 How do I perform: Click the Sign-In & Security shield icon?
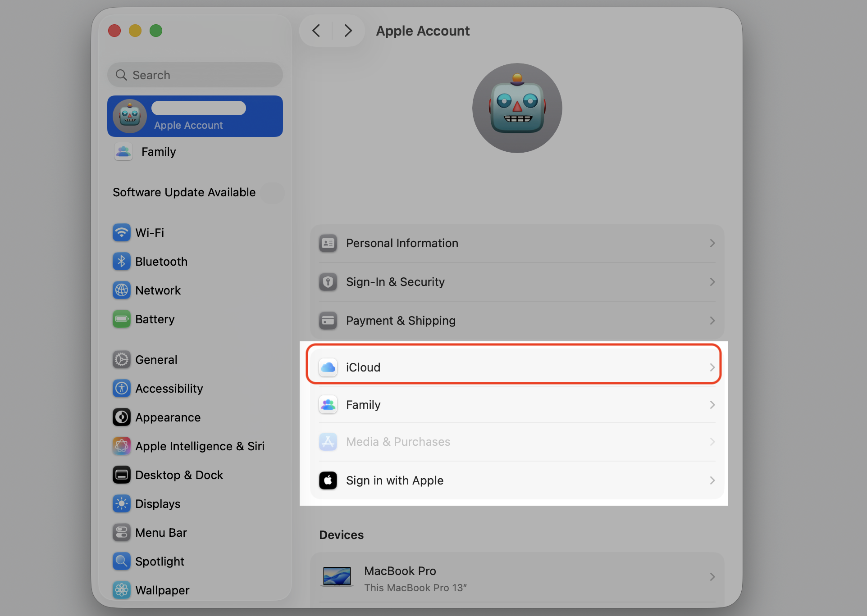pos(328,282)
